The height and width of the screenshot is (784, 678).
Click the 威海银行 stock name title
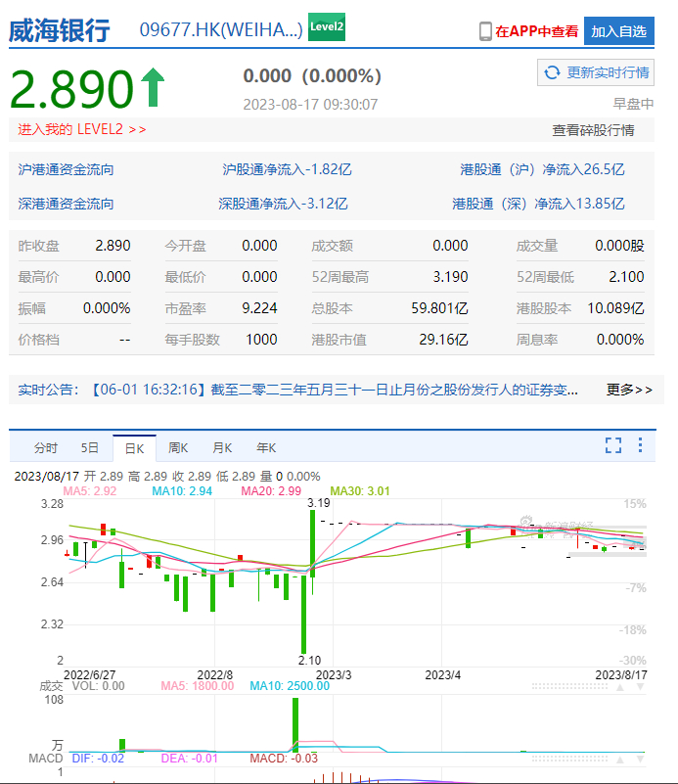[60, 30]
